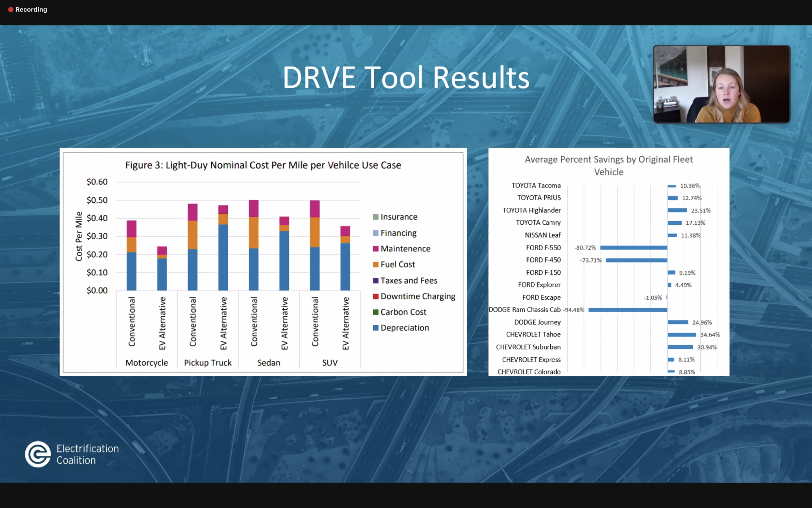Click the 30.94% value for CHEVROLET Suburban

(707, 347)
